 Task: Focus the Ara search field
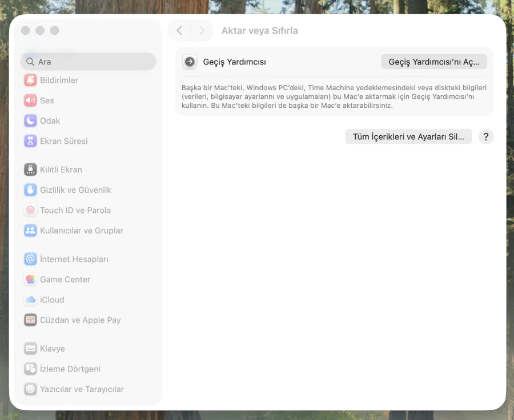click(x=88, y=62)
